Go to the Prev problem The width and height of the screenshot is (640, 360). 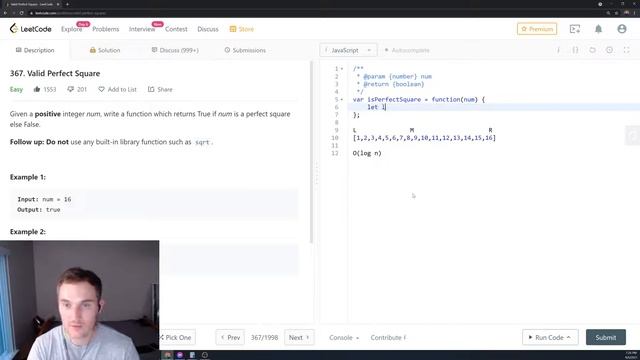tap(230, 338)
